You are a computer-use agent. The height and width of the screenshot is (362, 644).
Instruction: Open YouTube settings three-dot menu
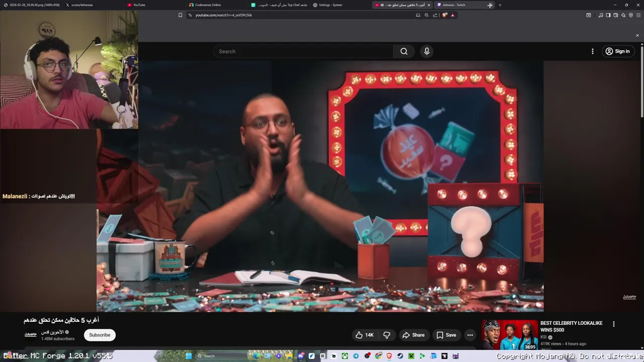(x=592, y=51)
